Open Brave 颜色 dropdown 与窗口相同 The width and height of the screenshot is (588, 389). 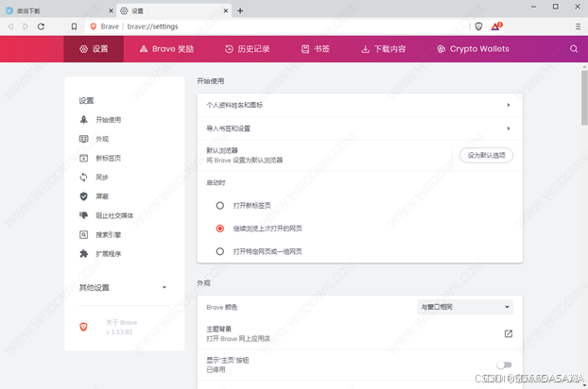coord(465,307)
